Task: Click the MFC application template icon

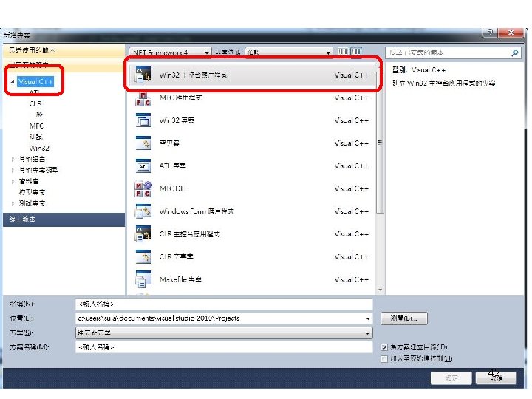Action: point(143,99)
